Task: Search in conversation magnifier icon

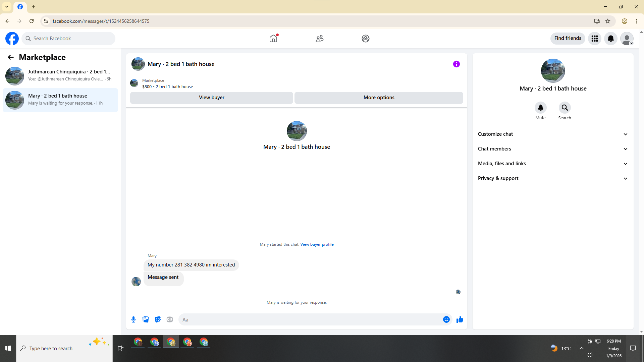Action: (x=565, y=108)
